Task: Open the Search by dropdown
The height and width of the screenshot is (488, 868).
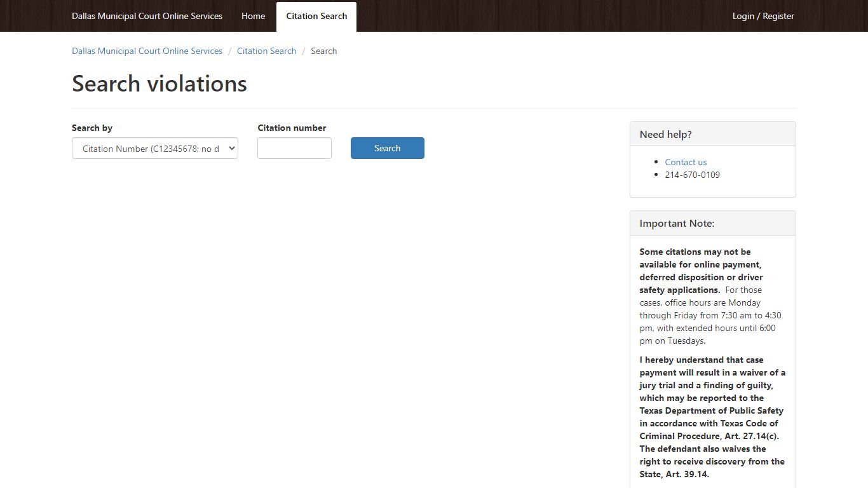Action: [155, 148]
